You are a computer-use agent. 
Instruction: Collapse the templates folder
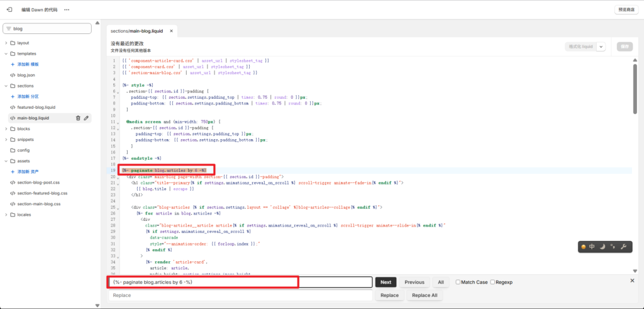6,53
